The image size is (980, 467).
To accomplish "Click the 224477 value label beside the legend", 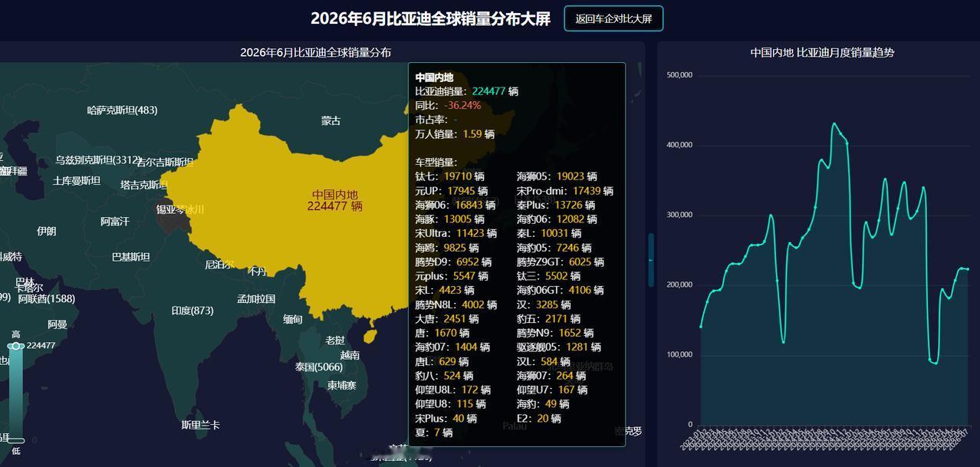I will tap(41, 346).
